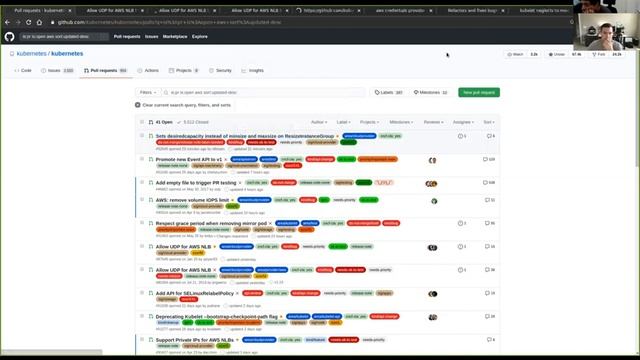This screenshot has height=360, width=640.
Task: Click the repository icon beside kubernetes
Action: (x=12, y=54)
